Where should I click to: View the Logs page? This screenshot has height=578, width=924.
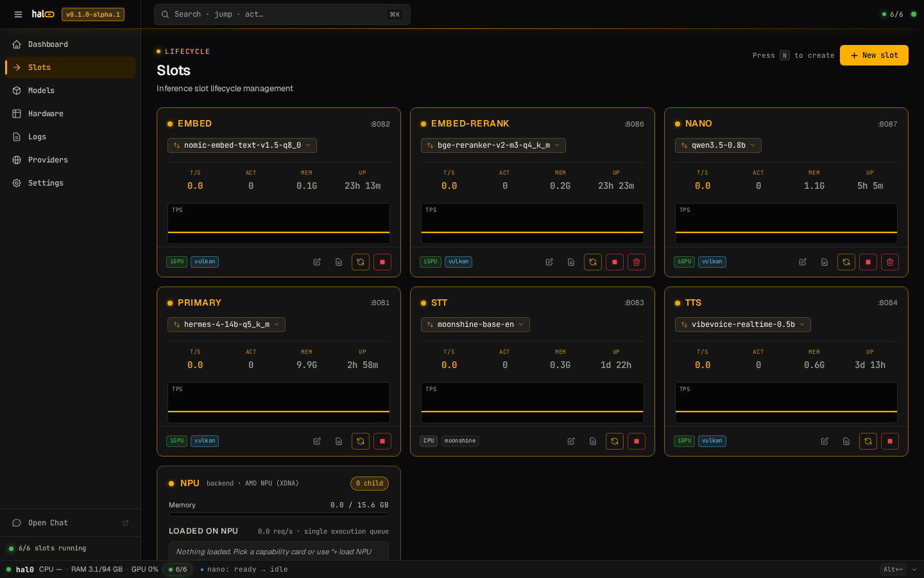(x=71, y=137)
